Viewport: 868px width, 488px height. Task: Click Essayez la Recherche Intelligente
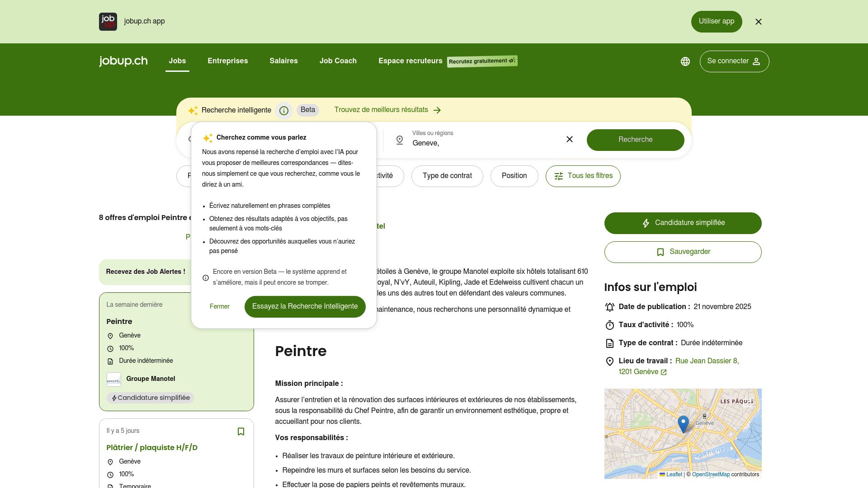(x=305, y=306)
